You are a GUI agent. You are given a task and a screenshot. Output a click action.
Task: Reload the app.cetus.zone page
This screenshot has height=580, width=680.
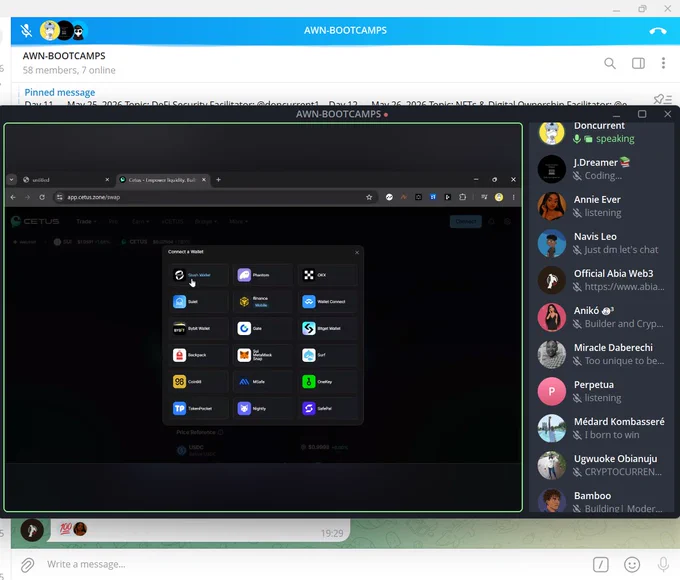(x=42, y=197)
